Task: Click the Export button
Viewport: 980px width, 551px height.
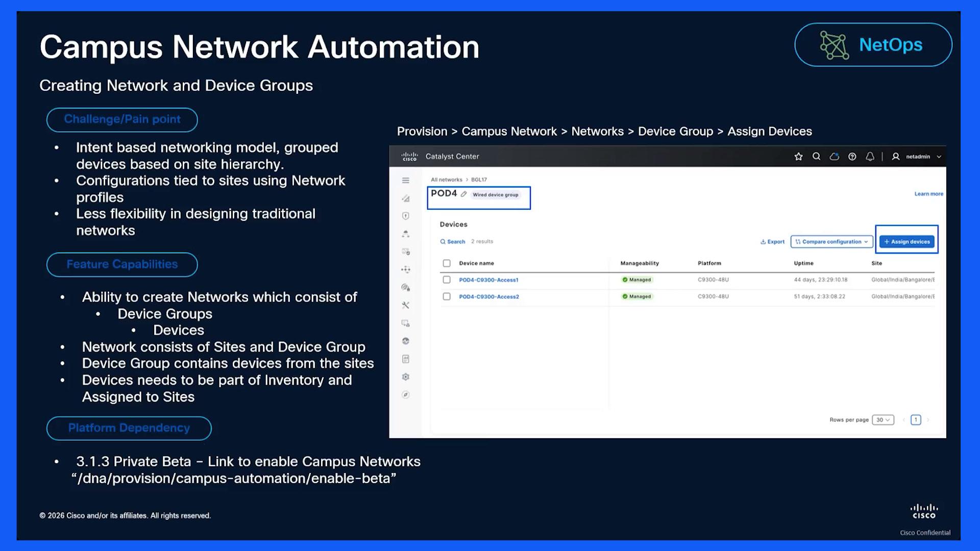Action: tap(772, 242)
